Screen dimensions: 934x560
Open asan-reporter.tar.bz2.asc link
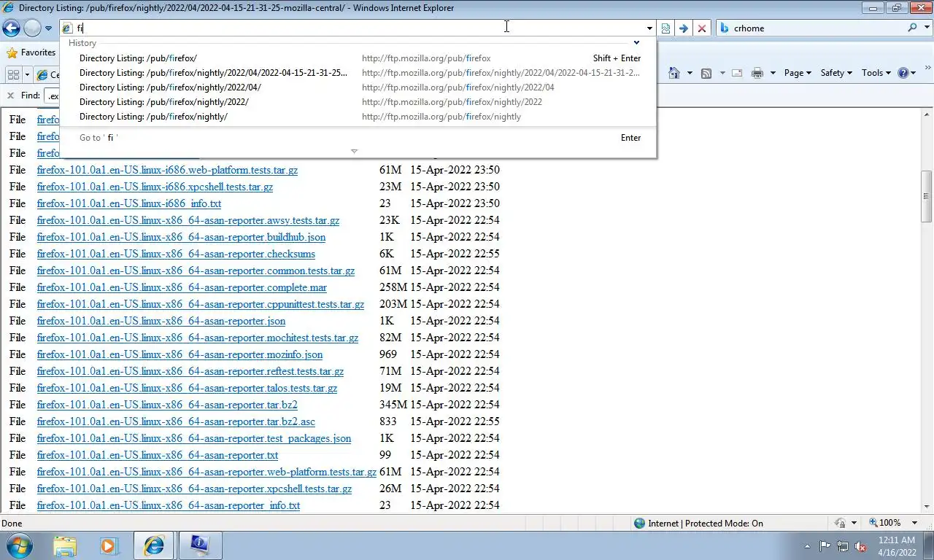(176, 421)
